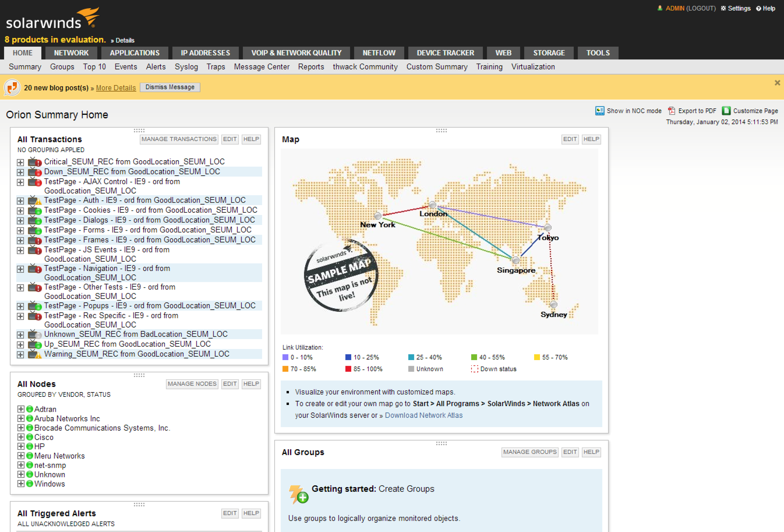Expand the Windows vendor node group
This screenshot has width=784, height=532.
pyautogui.click(x=21, y=484)
